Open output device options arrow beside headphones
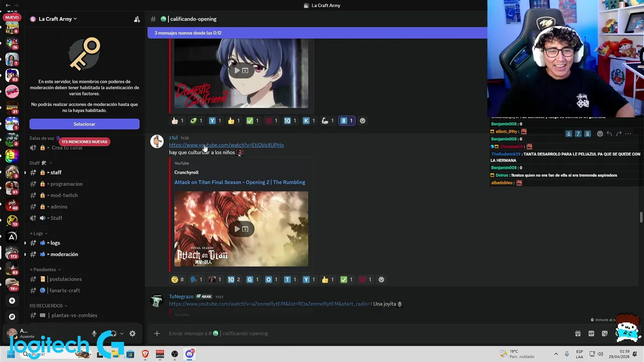 tap(122, 333)
